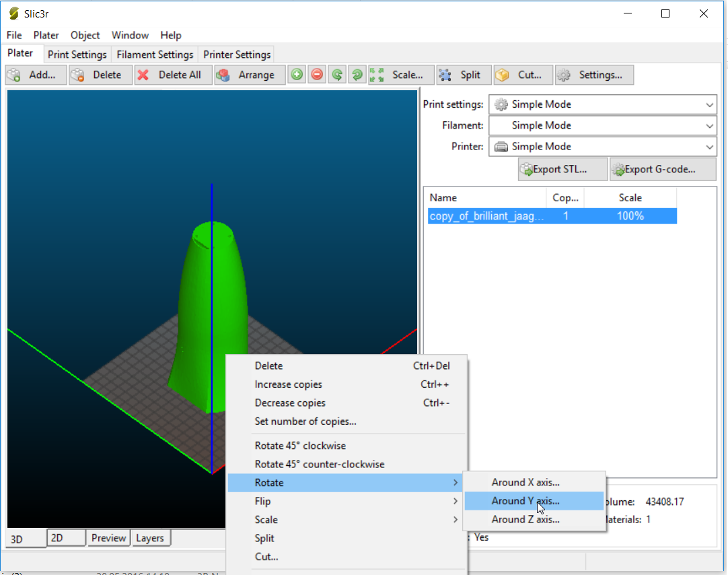Choose Rotate 45° counter-clockwise menu entry
This screenshot has width=728, height=575.
[348, 465]
